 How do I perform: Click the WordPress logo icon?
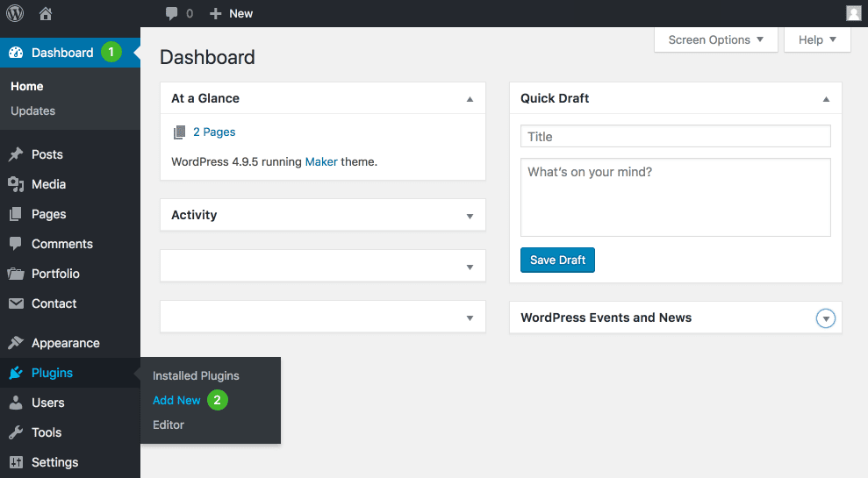(16, 13)
